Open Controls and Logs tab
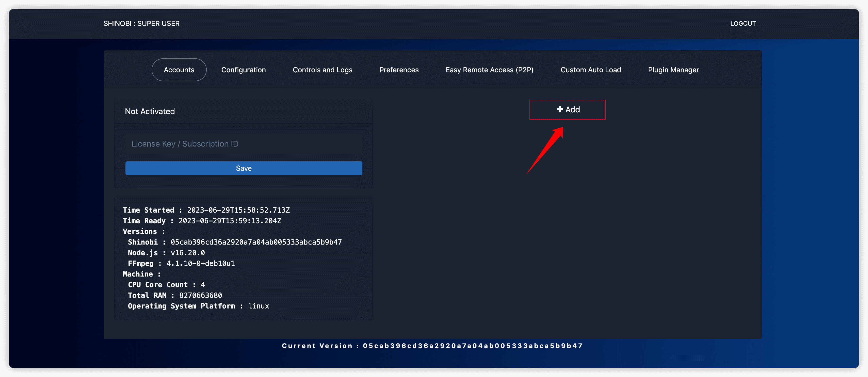This screenshot has height=377, width=868. 322,70
